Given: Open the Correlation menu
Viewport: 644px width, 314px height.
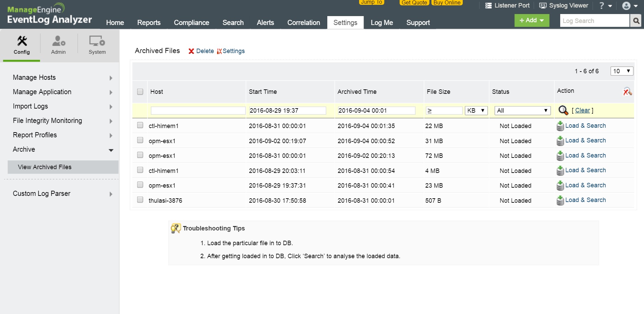Looking at the screenshot, I should click(303, 22).
